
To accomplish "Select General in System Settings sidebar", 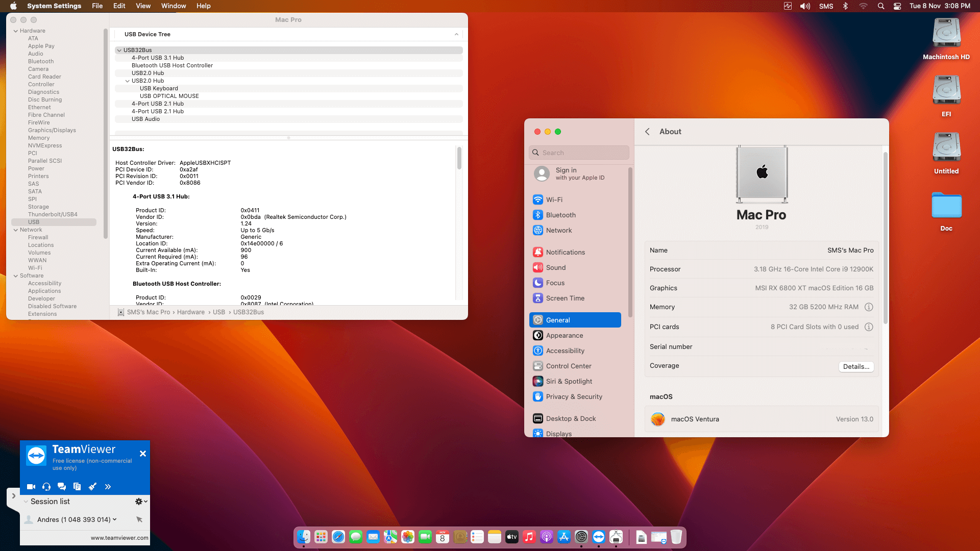I will click(575, 320).
